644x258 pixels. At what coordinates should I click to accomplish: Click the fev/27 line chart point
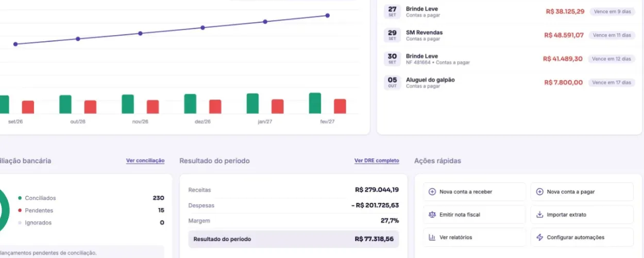coord(327,15)
